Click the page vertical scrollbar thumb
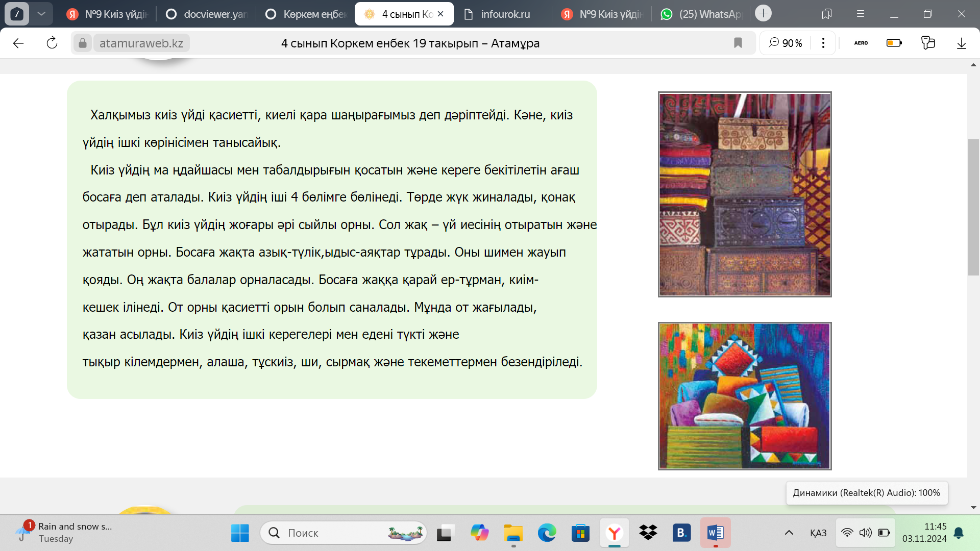This screenshot has height=551, width=980. coord(973,207)
